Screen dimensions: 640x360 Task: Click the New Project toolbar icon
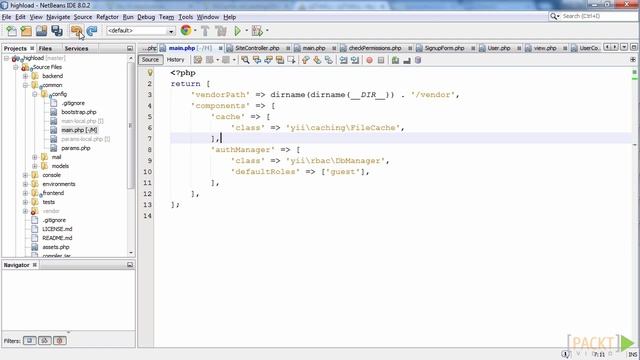(x=26, y=31)
